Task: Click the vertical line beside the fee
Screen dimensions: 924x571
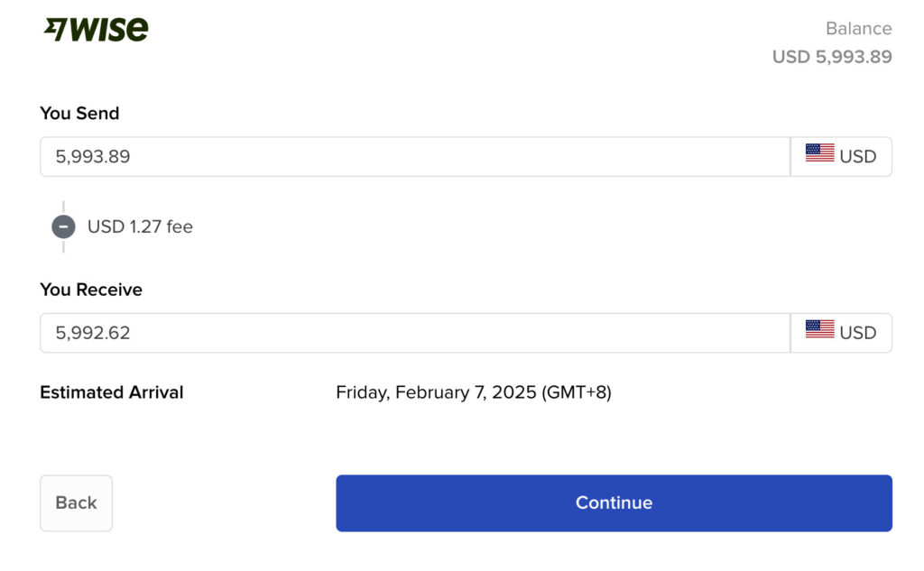Action: [x=63, y=207]
